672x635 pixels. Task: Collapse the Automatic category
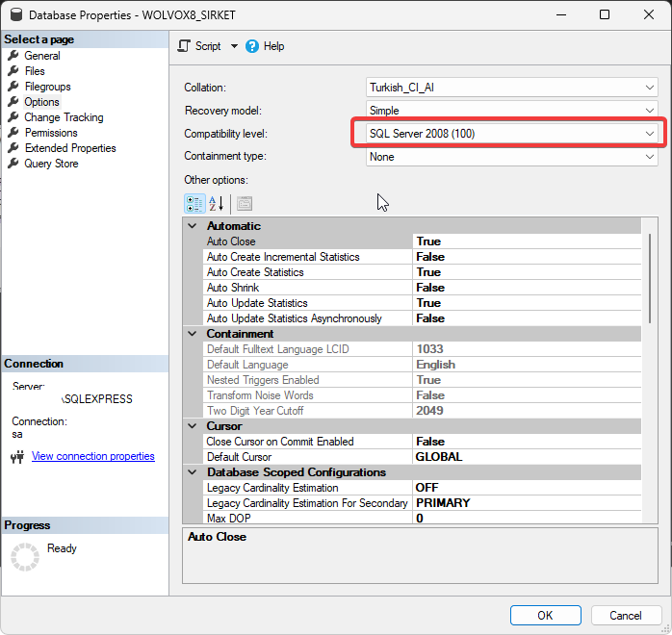(193, 226)
